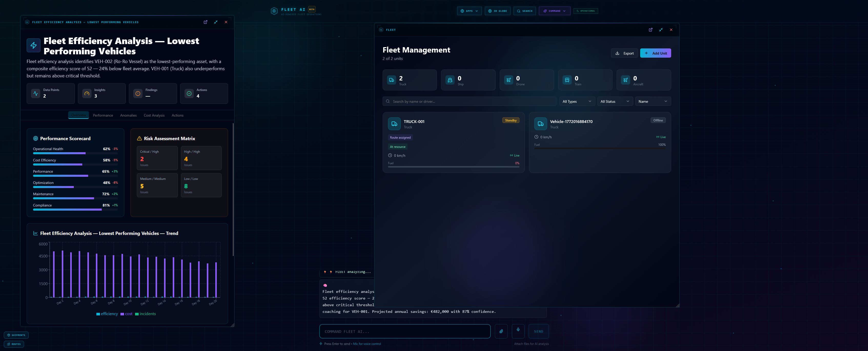Image resolution: width=868 pixels, height=351 pixels.
Task: Activate the microphone voice control icon
Action: pos(518,331)
